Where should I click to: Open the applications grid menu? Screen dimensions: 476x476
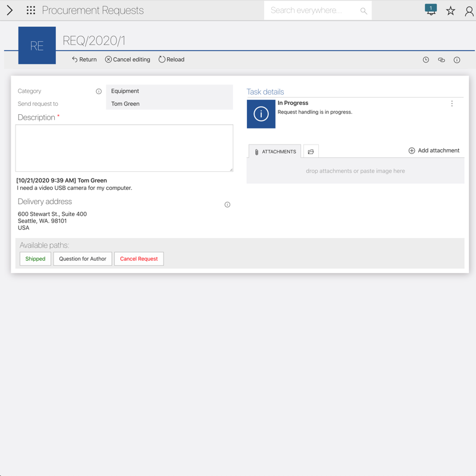tap(31, 10)
